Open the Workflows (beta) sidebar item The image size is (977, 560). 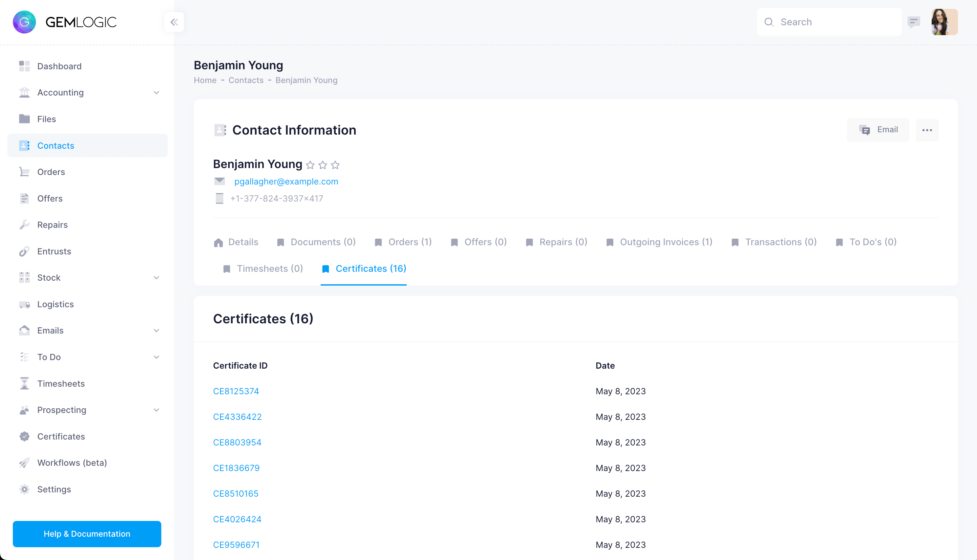point(88,463)
